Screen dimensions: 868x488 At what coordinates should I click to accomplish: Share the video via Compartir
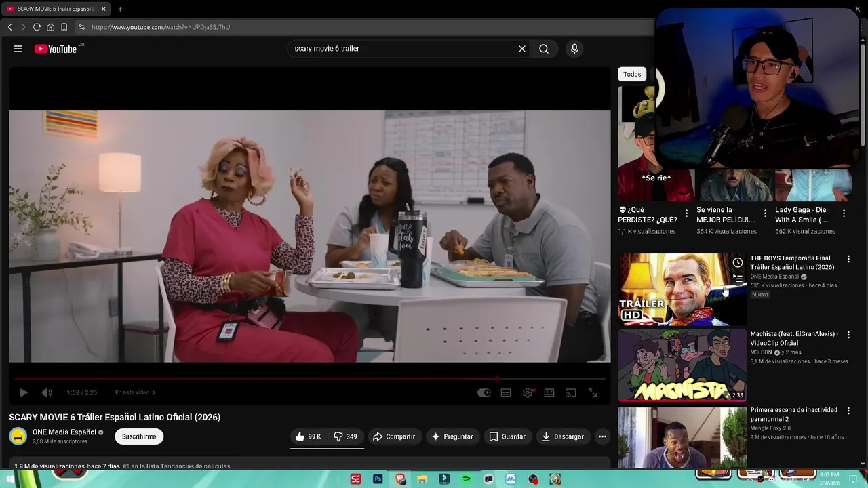[394, 436]
